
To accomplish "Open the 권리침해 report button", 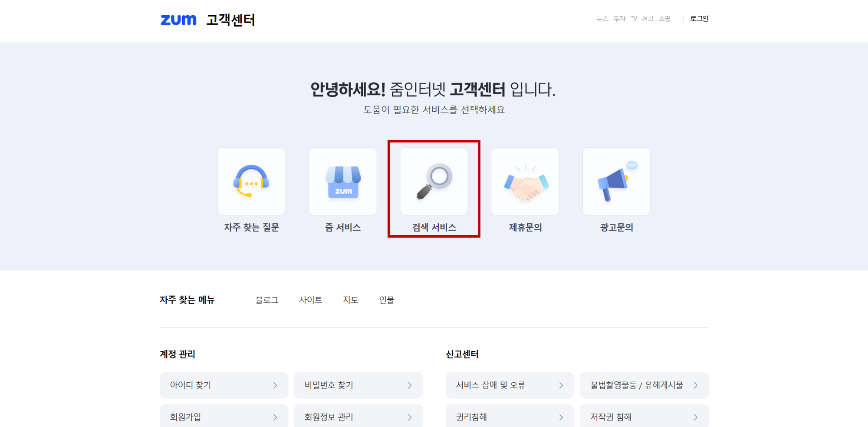I will point(510,416).
